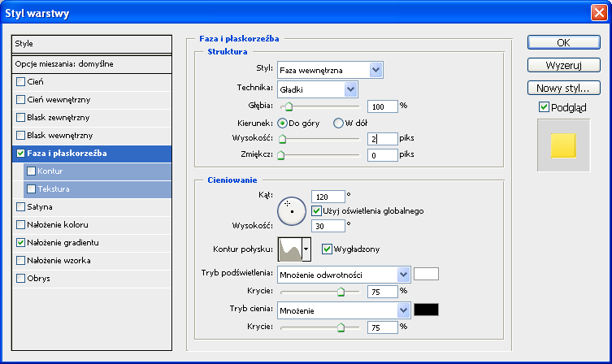The image size is (612, 364).
Task: Enable the Cień checkbox
Action: [21, 82]
